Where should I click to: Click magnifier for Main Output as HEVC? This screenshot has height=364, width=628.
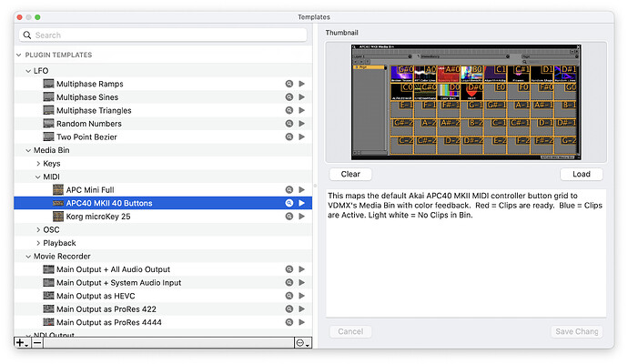pyautogui.click(x=289, y=296)
